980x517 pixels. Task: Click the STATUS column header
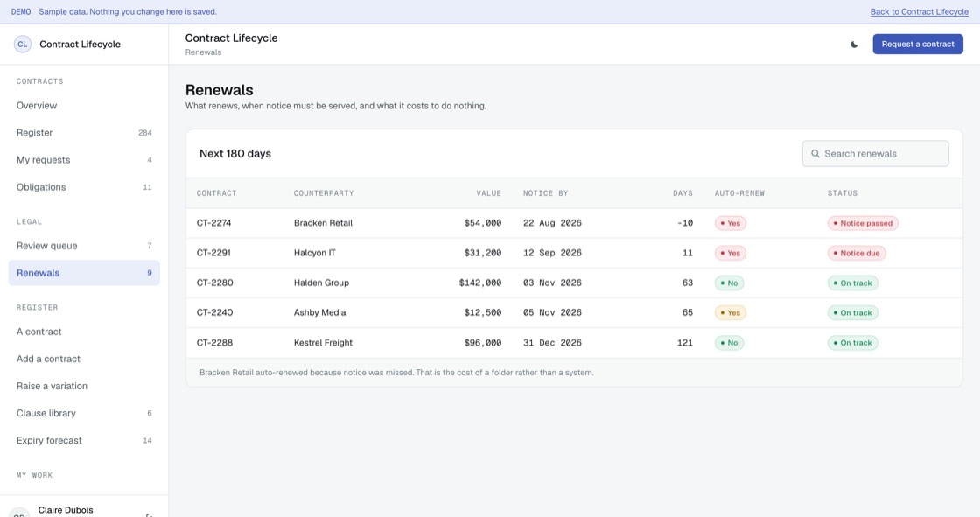[x=843, y=193]
